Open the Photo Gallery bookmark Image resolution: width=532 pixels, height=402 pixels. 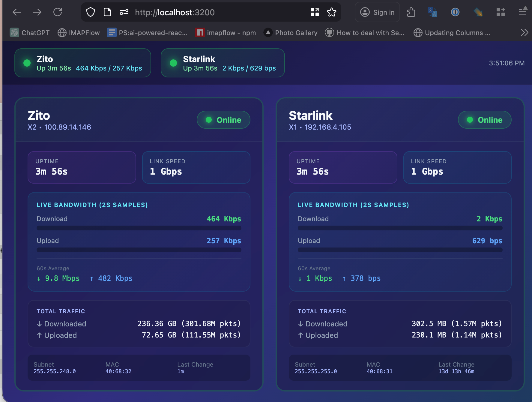pyautogui.click(x=290, y=33)
